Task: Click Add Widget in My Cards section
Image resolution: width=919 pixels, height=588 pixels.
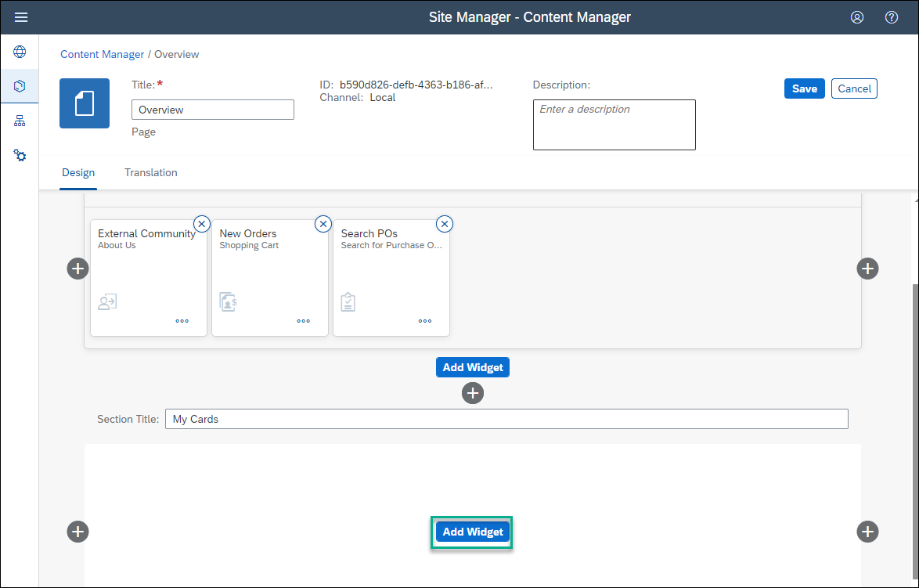Action: point(472,532)
